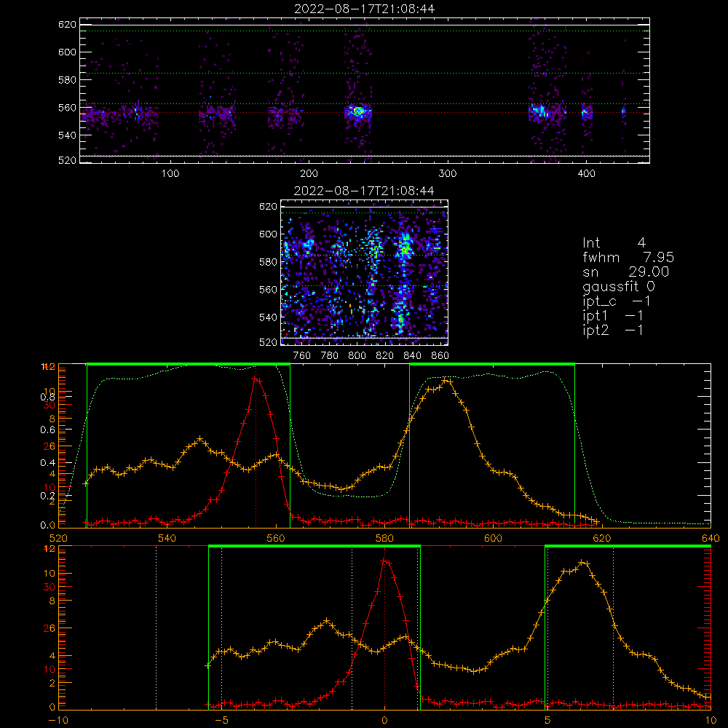This screenshot has height=728, width=728.
Task: Select the "gaussfit 0" parameter text
Action: (619, 286)
